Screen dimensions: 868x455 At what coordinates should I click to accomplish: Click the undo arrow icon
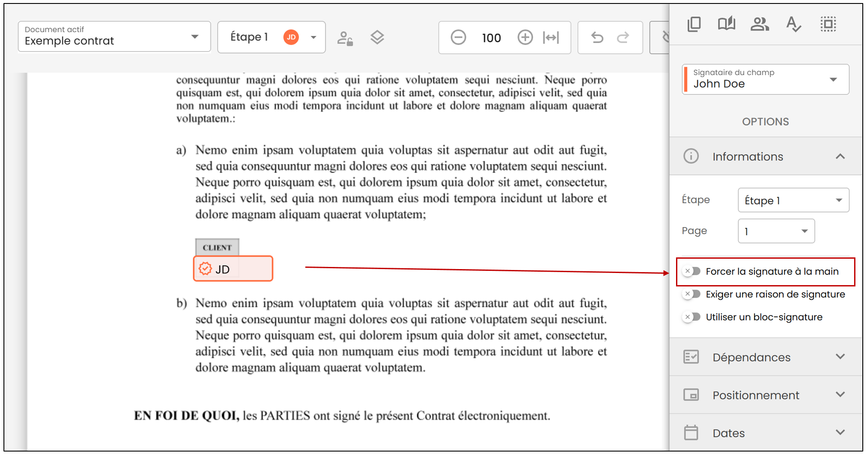[597, 38]
